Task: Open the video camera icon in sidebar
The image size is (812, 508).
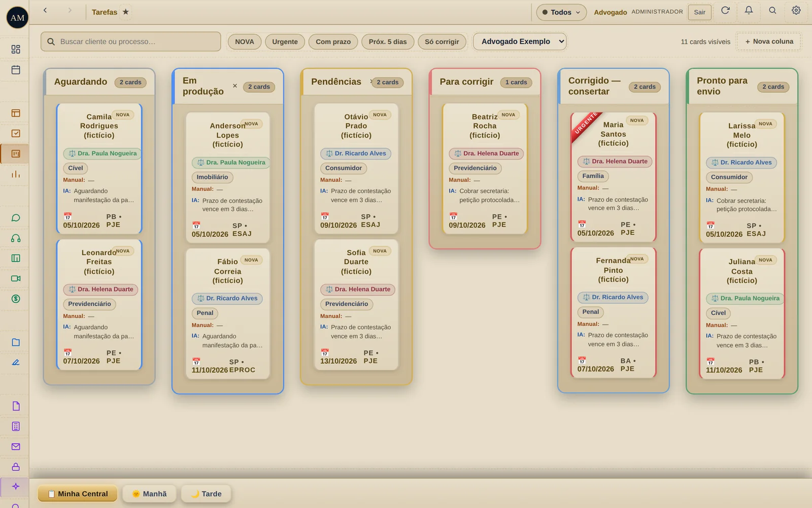Action: (x=16, y=278)
